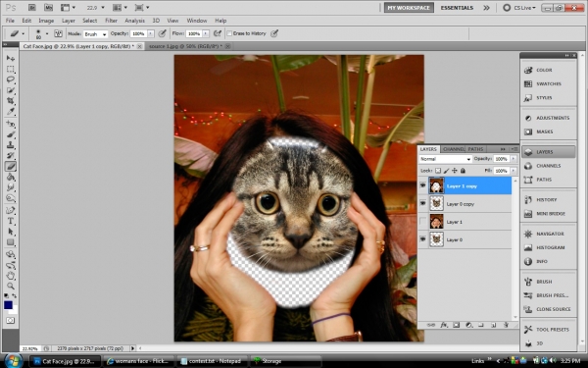Open the layer Fill arrow

coord(514,171)
